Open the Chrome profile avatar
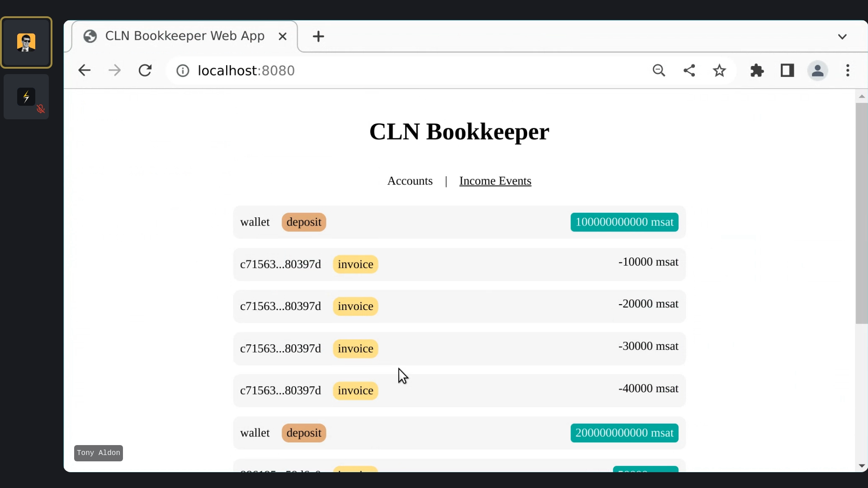 pyautogui.click(x=817, y=70)
